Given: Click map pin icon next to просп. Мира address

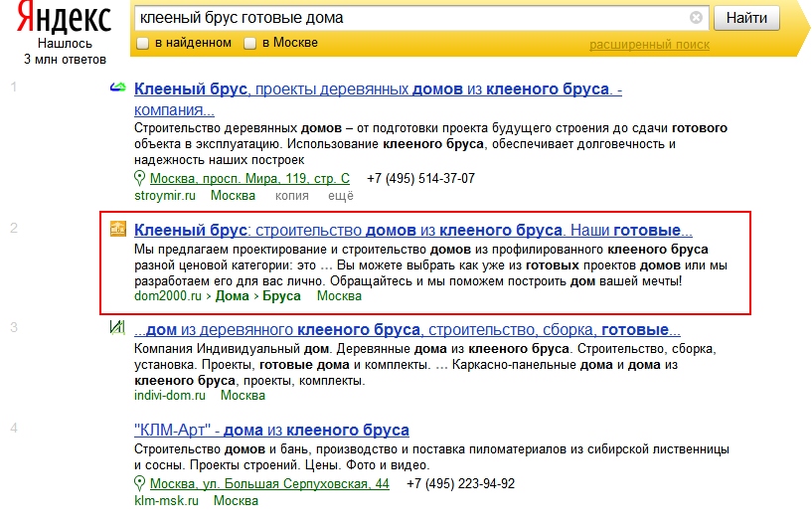Looking at the screenshot, I should 139,178.
